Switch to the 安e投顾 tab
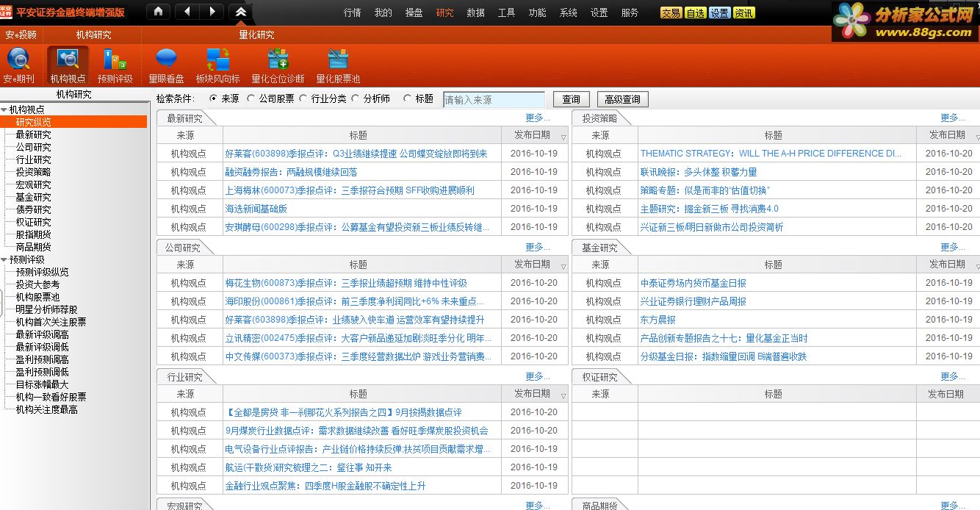The height and width of the screenshot is (510, 980). tap(21, 35)
